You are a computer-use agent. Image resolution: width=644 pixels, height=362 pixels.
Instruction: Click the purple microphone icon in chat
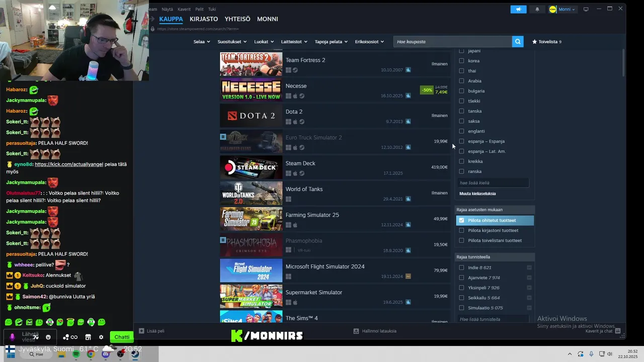[x=13, y=337]
